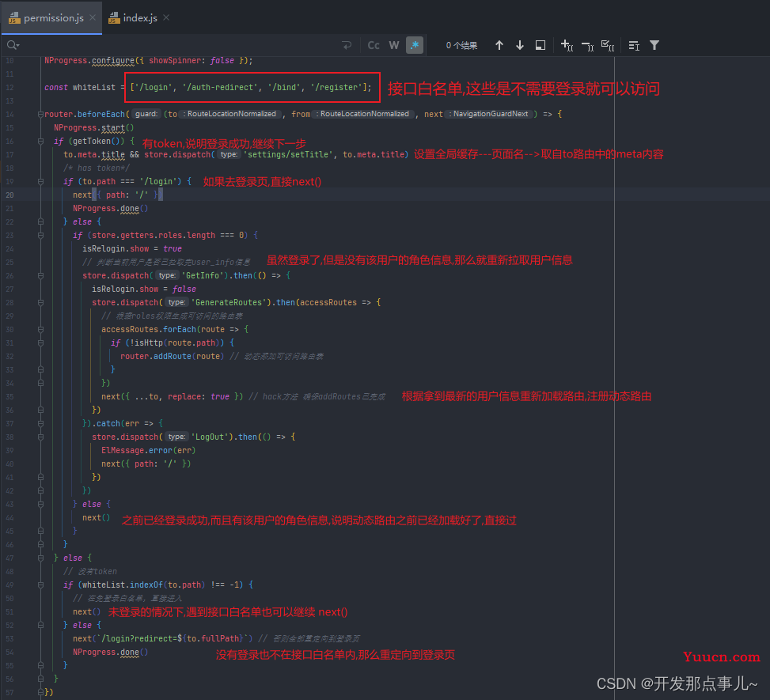This screenshot has width=770, height=700.
Task: Click 'NProgress.done()' on line 54
Action: [x=110, y=653]
